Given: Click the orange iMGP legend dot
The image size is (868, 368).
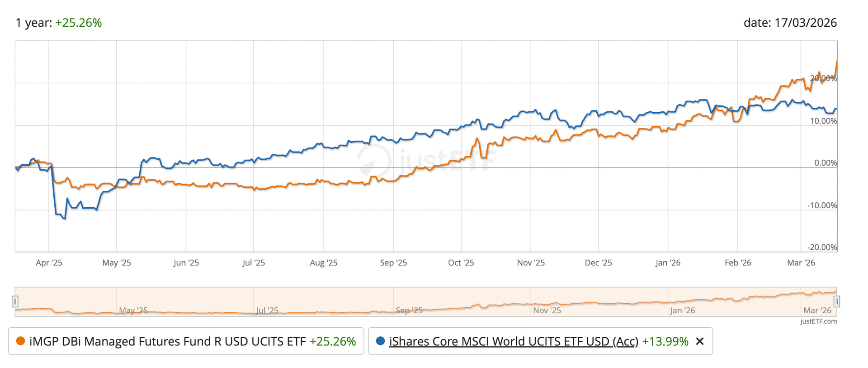Looking at the screenshot, I should [20, 341].
